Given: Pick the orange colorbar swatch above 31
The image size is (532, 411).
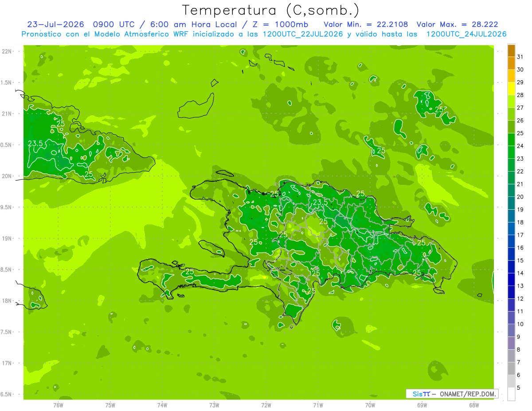Looking at the screenshot, I should pos(511,51).
